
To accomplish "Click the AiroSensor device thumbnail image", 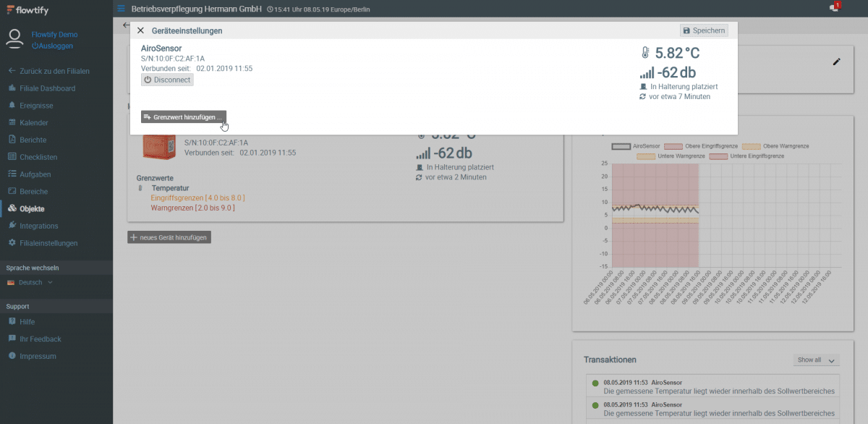I will tap(159, 149).
